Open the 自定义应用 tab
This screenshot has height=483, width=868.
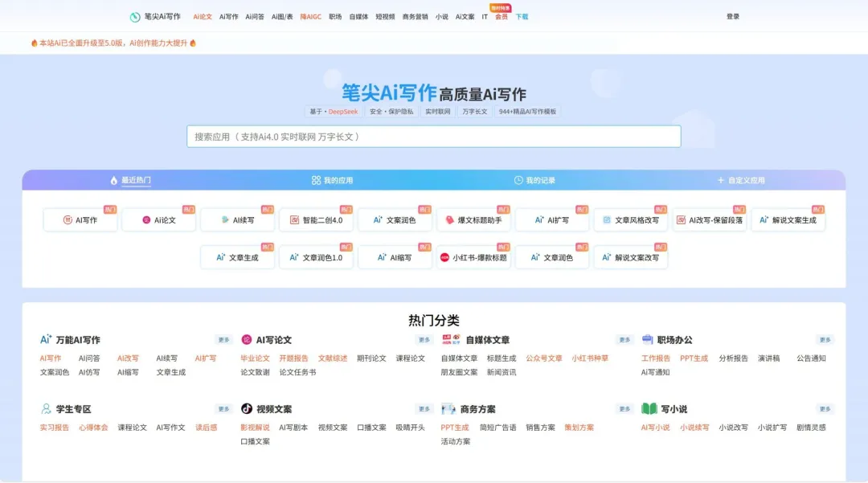pyautogui.click(x=740, y=181)
